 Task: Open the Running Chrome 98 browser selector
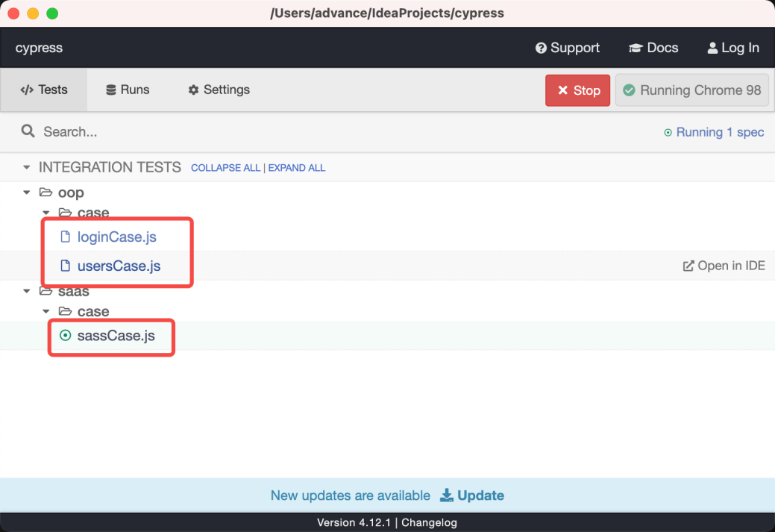pyautogui.click(x=692, y=90)
